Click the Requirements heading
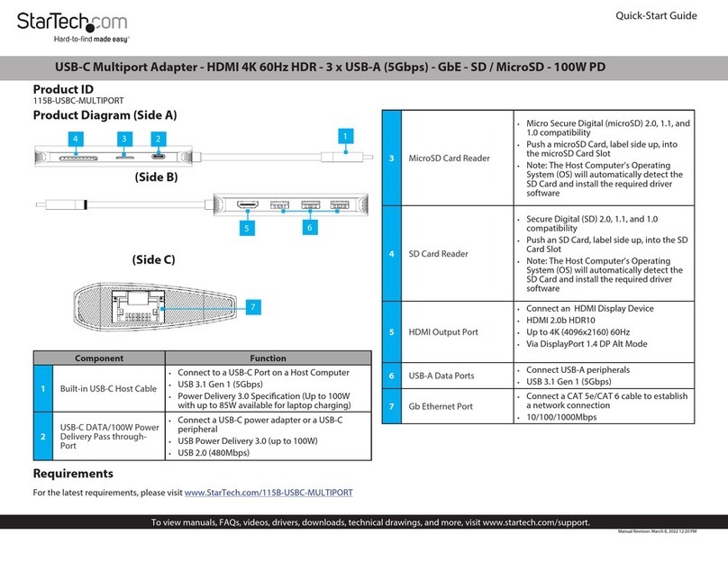 (x=73, y=474)
